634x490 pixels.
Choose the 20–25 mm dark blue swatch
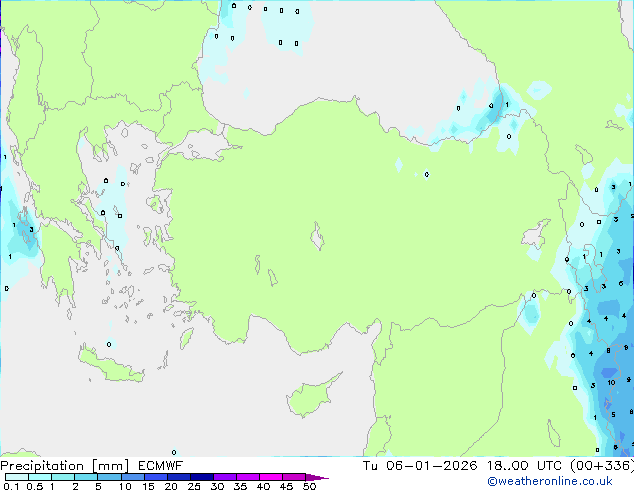point(179,477)
